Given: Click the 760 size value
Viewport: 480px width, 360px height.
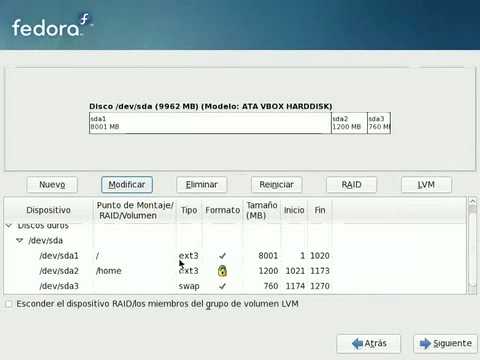Looking at the screenshot, I should pyautogui.click(x=271, y=286).
